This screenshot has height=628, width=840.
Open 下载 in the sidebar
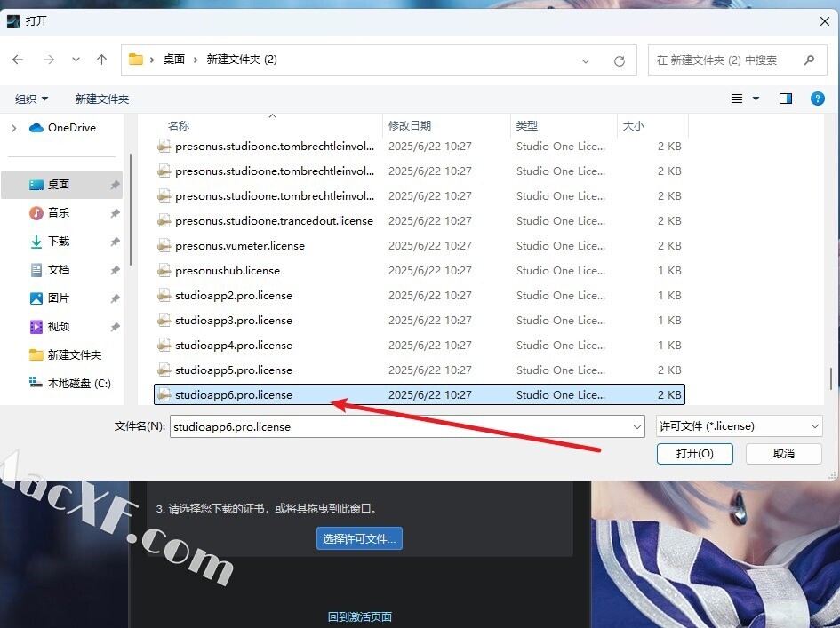tap(58, 242)
